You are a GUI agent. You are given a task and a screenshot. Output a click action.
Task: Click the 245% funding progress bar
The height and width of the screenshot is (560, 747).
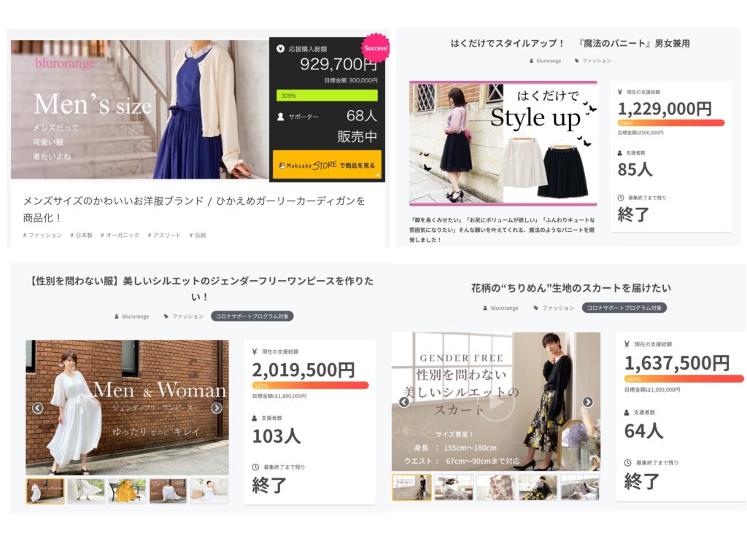point(670,123)
